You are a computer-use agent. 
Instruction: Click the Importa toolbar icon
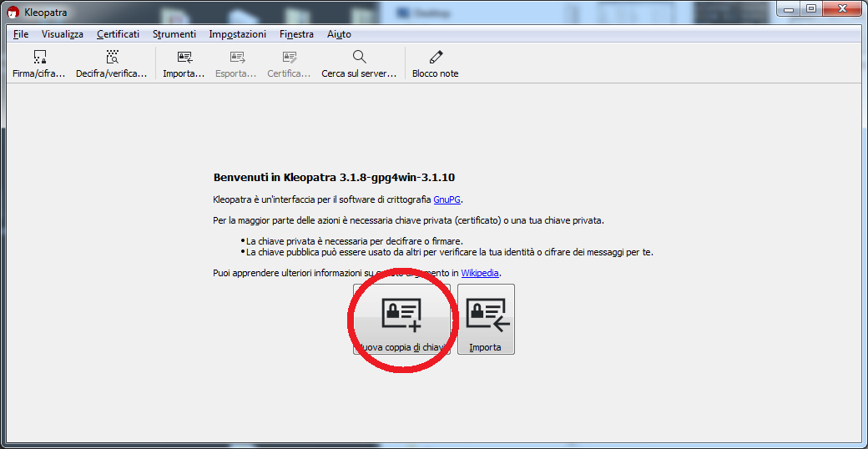(184, 63)
